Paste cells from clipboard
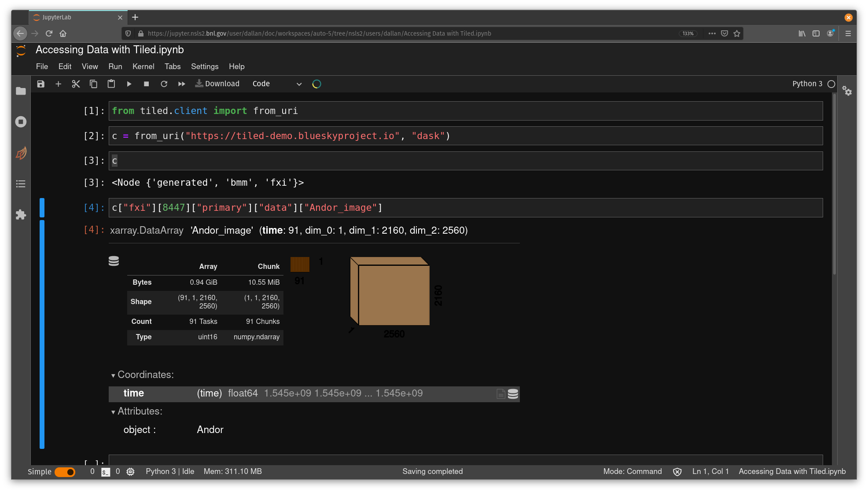The width and height of the screenshot is (868, 492). (111, 84)
